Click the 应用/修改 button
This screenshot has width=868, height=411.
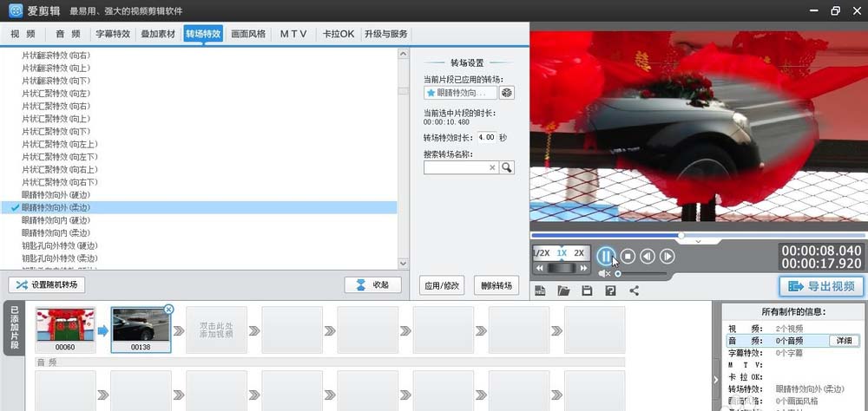pyautogui.click(x=442, y=285)
